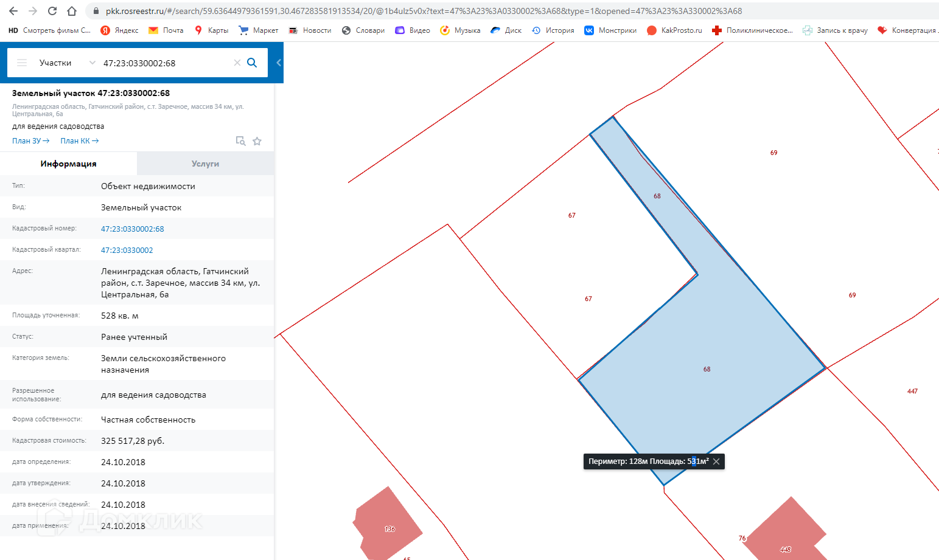The height and width of the screenshot is (560, 939).
Task: Open the Монстрики VK bookmark
Action: (610, 30)
